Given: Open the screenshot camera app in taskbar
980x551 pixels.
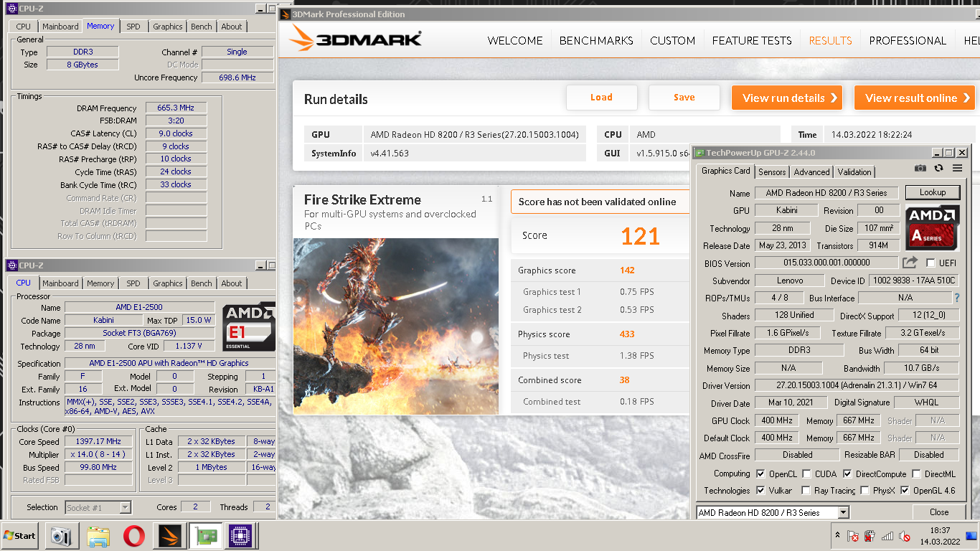Looking at the screenshot, I should coord(62,536).
